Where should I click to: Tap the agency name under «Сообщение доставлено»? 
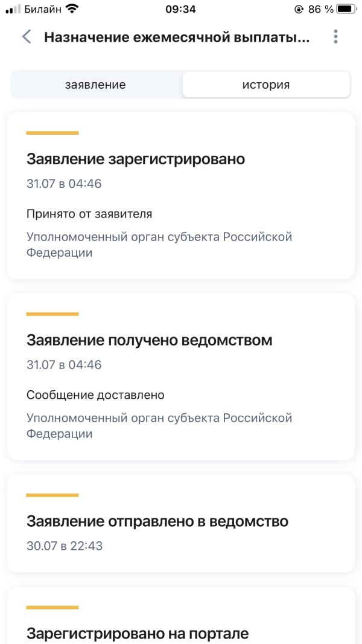click(159, 426)
